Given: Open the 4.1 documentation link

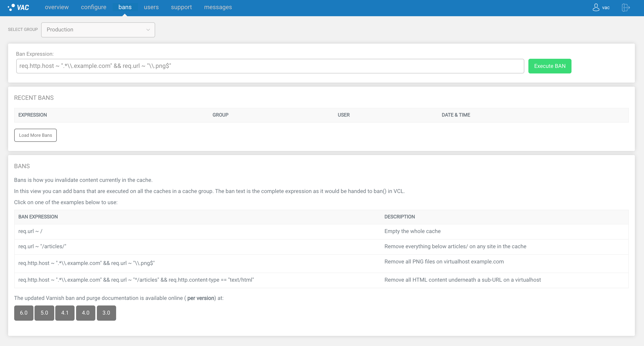Looking at the screenshot, I should point(65,313).
